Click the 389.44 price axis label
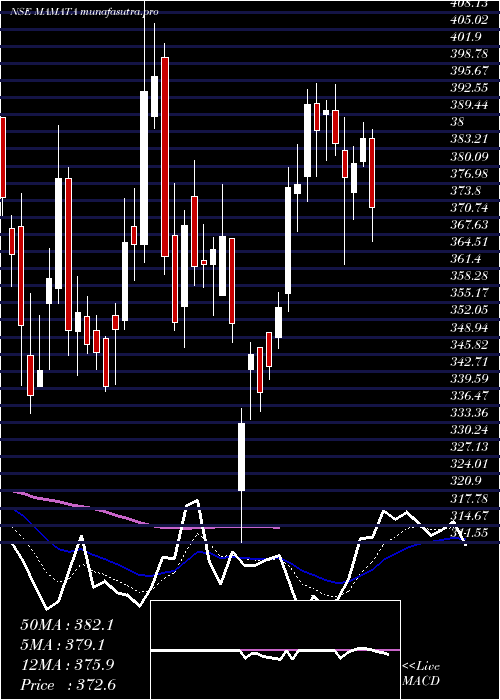 (469, 105)
